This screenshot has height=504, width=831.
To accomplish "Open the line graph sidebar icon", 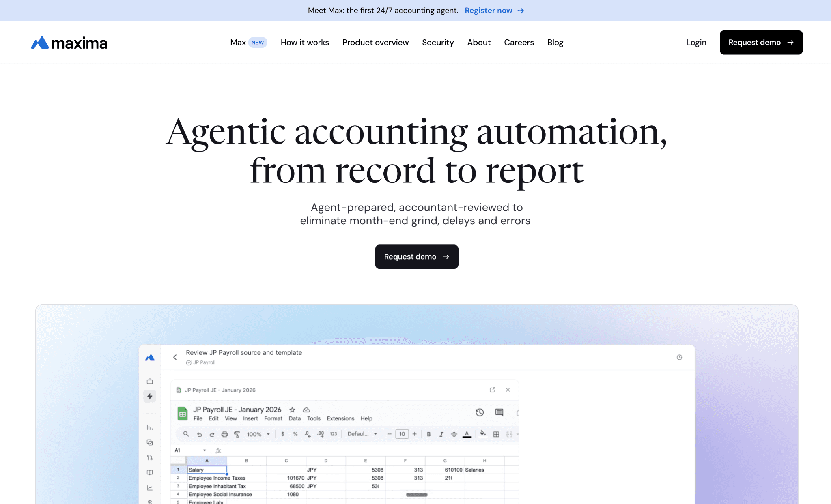I will click(x=150, y=487).
